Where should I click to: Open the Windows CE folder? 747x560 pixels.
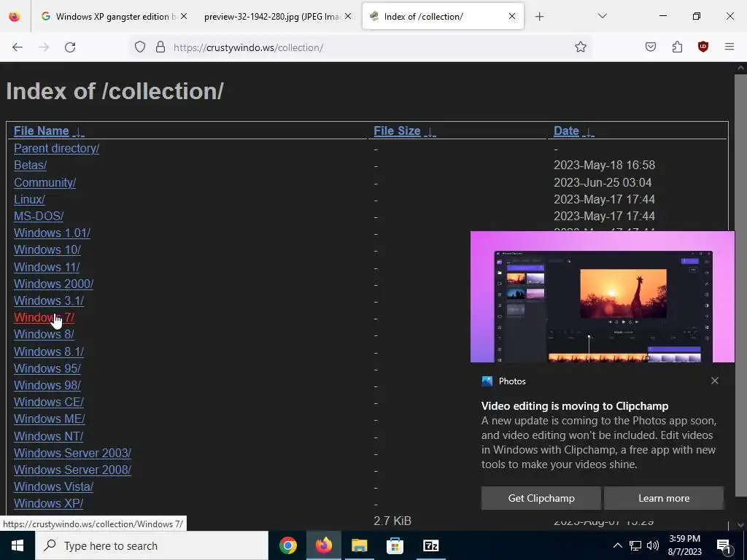click(x=49, y=402)
